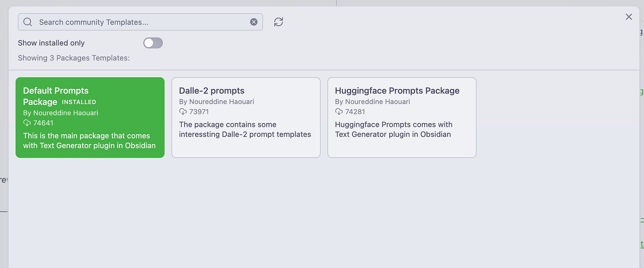Screen dimensions: 644x268
Task: Click the 73971 download count
Action: coord(199,112)
